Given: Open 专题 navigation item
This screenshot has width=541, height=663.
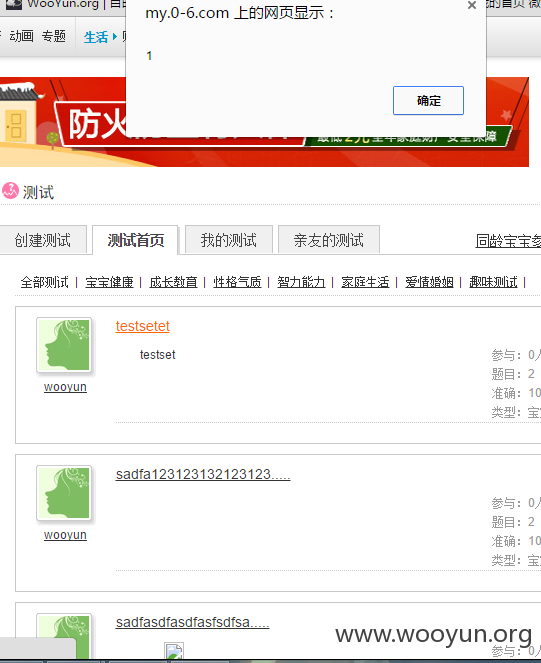Looking at the screenshot, I should [x=54, y=36].
